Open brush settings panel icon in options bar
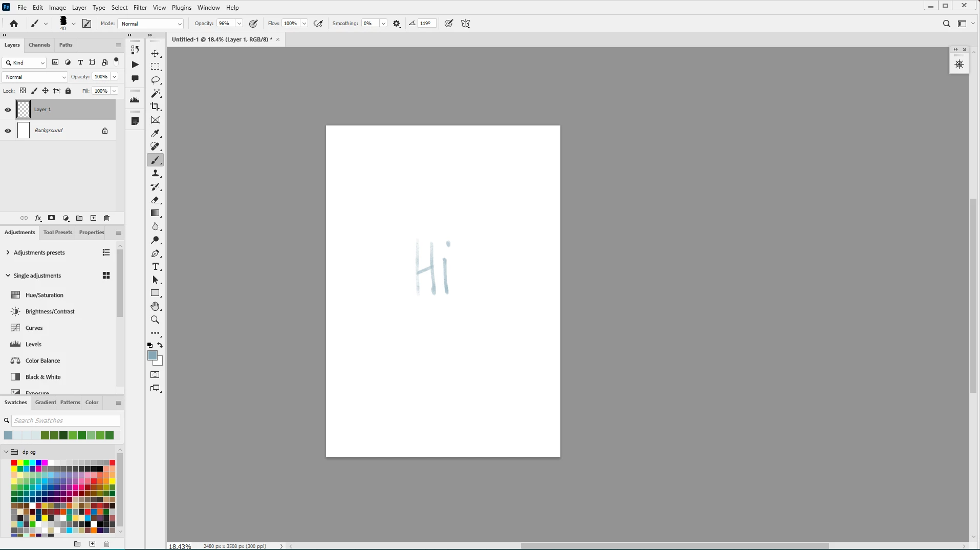980x550 pixels. click(87, 24)
